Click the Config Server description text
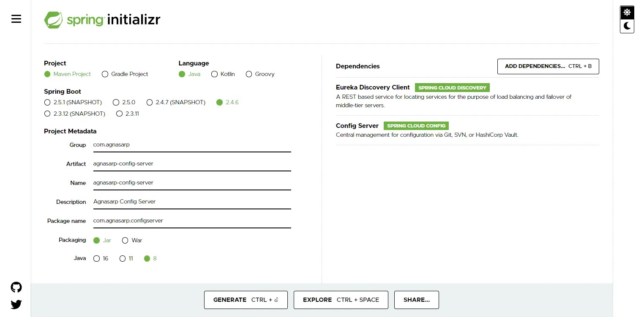The image size is (644, 317). tap(427, 135)
